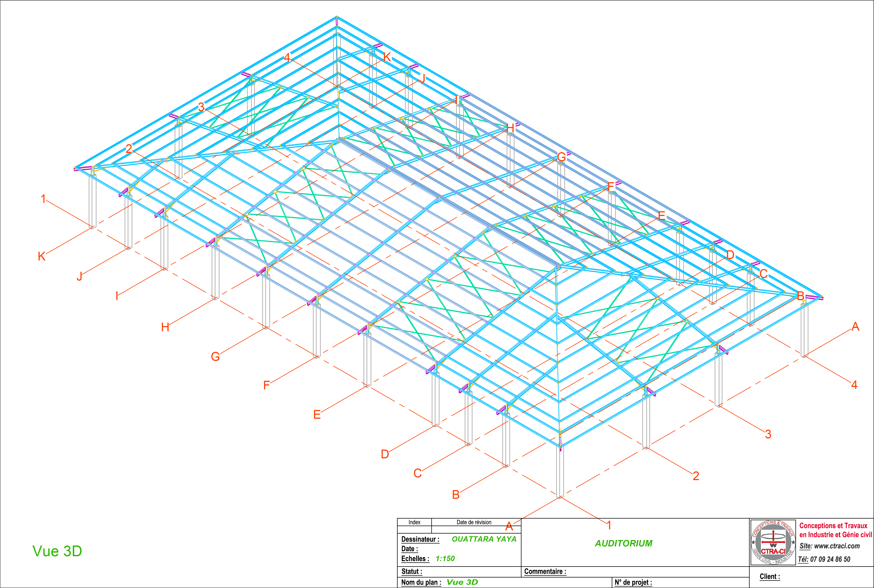Click the telephone number 07 09 24 86 50
The width and height of the screenshot is (874, 588).
[830, 559]
